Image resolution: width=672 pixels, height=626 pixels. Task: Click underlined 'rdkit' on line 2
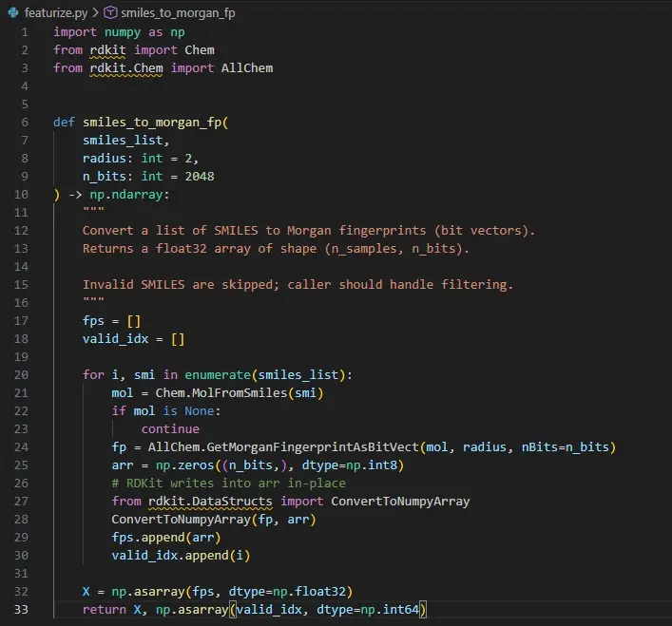[x=108, y=50]
